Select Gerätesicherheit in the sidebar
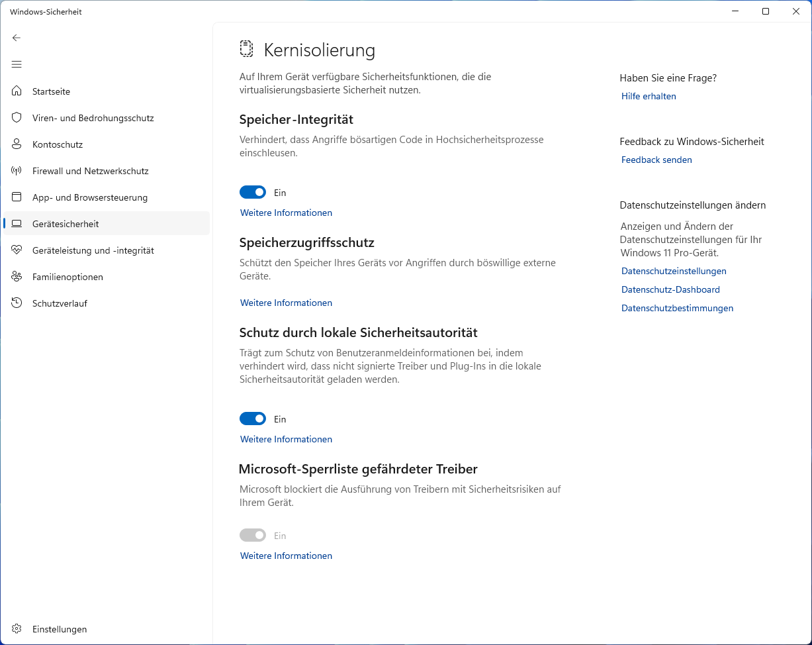Viewport: 812px width, 645px height. point(66,224)
